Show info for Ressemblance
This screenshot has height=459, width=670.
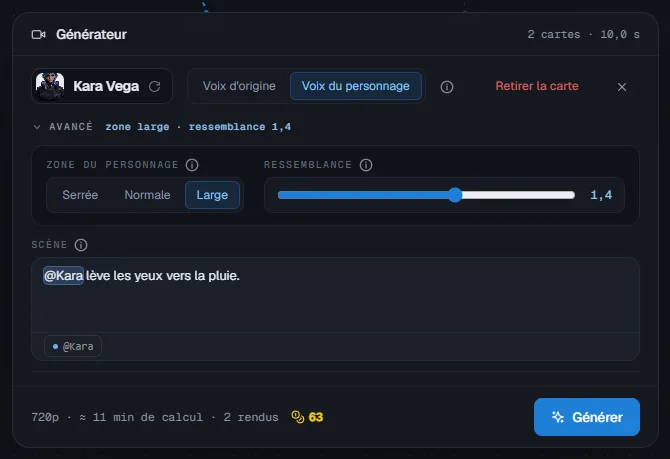(366, 165)
